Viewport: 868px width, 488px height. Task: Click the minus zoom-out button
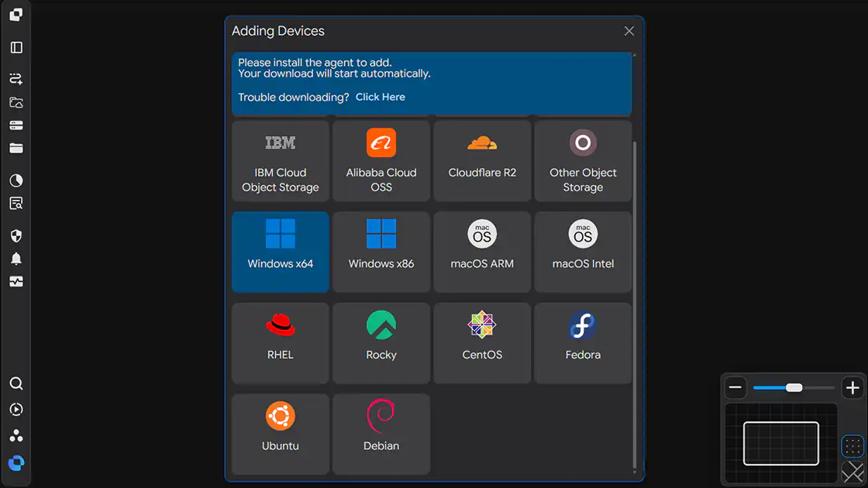click(x=735, y=387)
